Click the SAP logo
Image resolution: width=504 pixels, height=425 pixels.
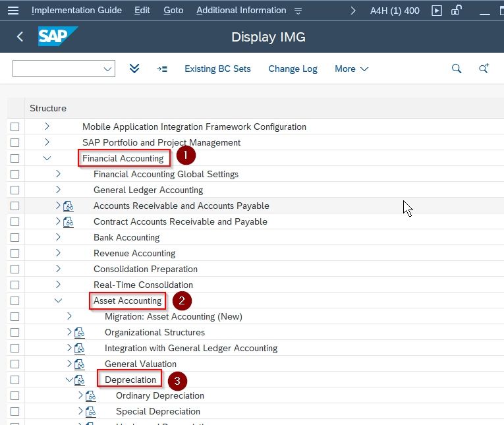57,36
